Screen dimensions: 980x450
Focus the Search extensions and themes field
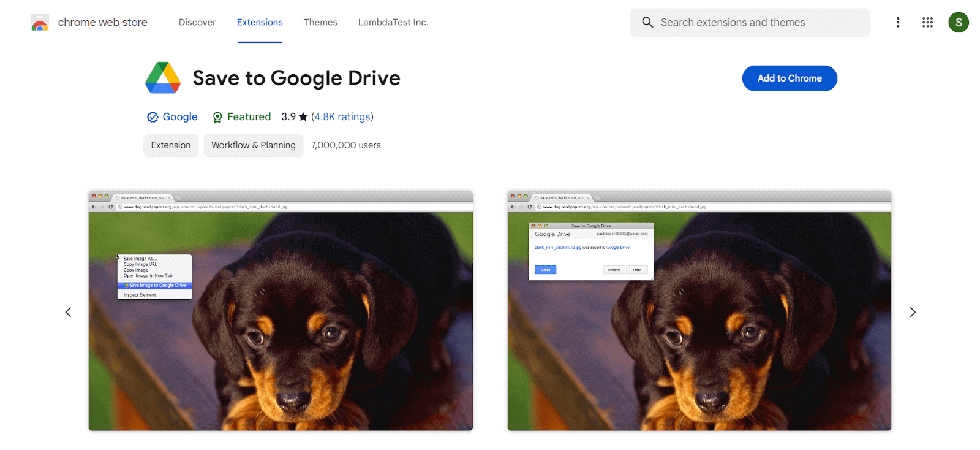point(750,22)
